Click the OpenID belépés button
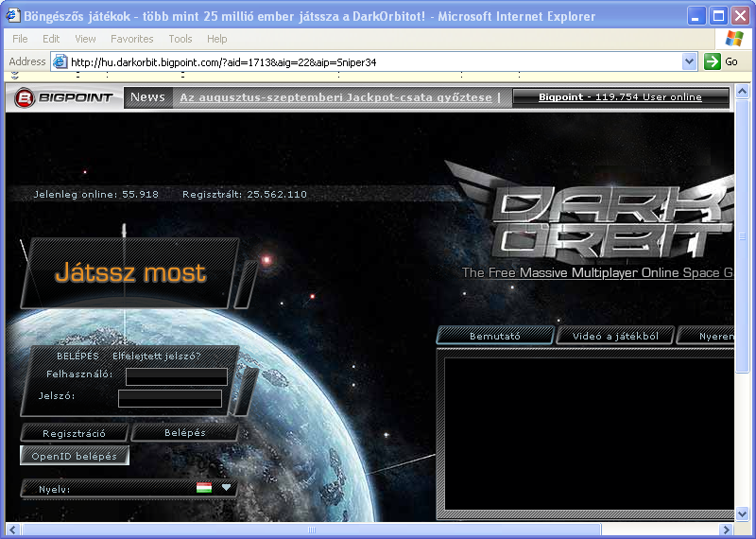The width and height of the screenshot is (756, 539). [x=75, y=456]
